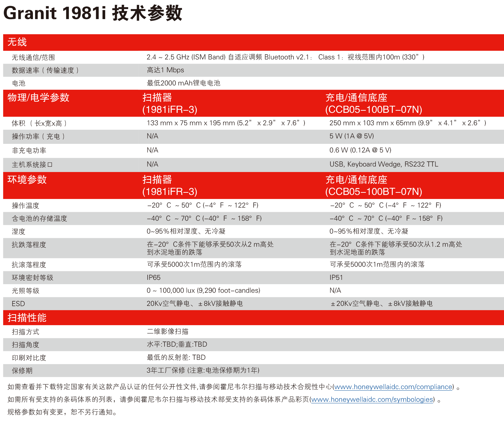Click the '非充电功率' label

(x=29, y=151)
